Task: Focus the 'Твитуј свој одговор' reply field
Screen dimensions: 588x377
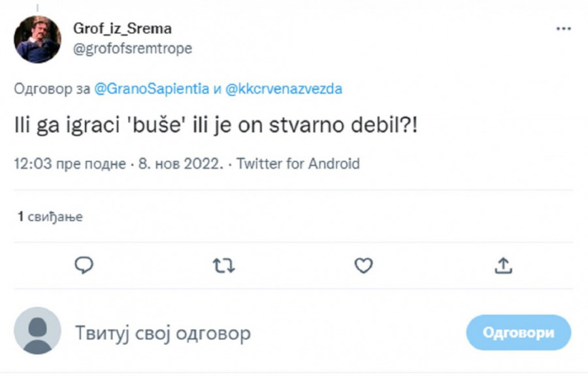Action: pos(163,333)
